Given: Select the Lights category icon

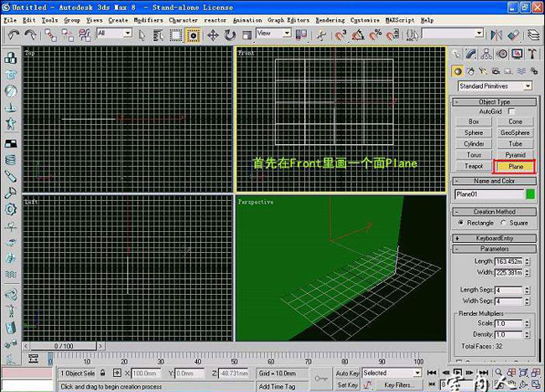Looking at the screenshot, I should pyautogui.click(x=483, y=71).
